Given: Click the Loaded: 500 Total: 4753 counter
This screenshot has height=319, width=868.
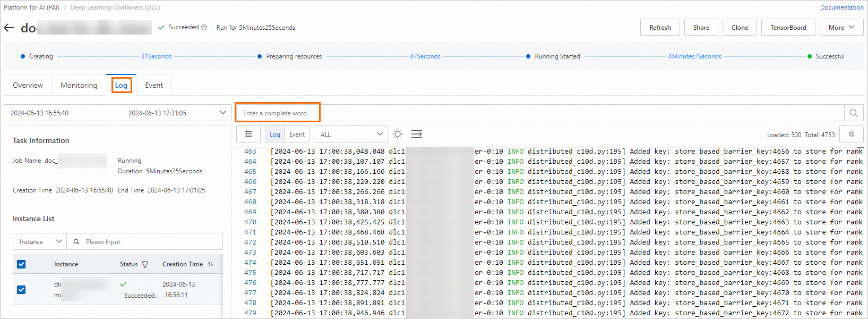Looking at the screenshot, I should coord(801,135).
